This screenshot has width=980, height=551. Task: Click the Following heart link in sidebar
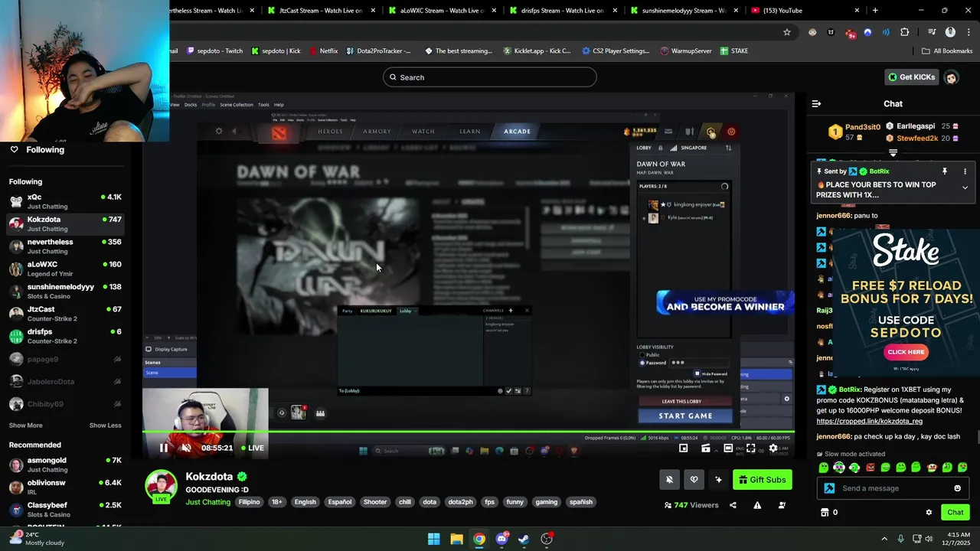(x=37, y=149)
